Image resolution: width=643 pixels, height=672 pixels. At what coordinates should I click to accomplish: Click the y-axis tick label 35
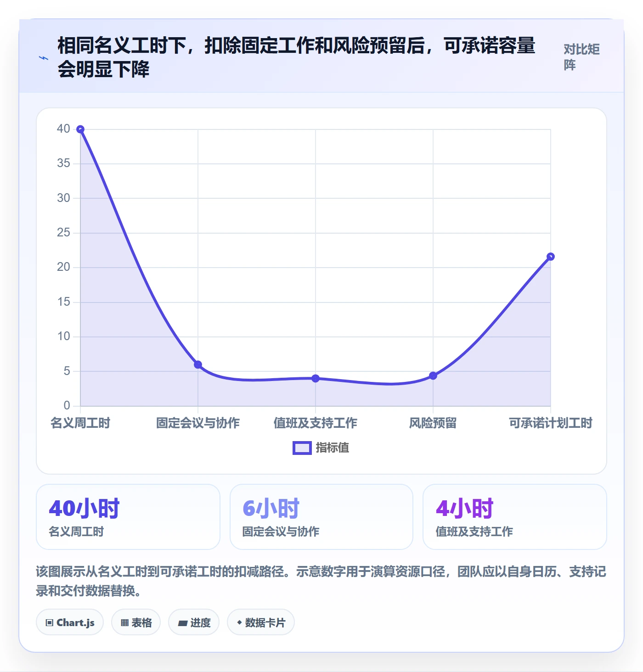pyautogui.click(x=64, y=163)
